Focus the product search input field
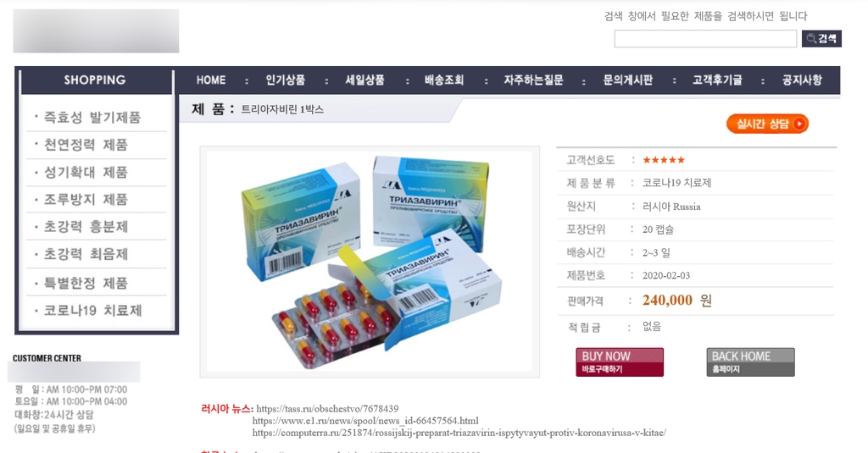The image size is (868, 453). pos(705,39)
